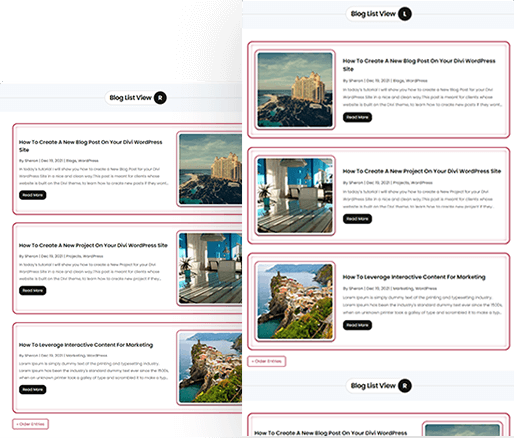This screenshot has height=438, width=514.
Task: Click Read More under left page's Blog Post card
Action: click(x=33, y=195)
